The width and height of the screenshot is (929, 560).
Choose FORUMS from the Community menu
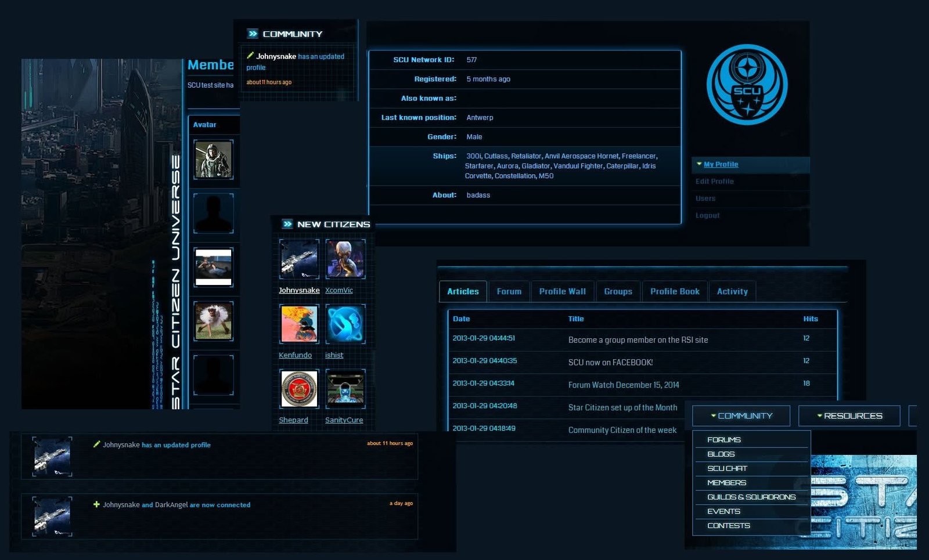click(x=724, y=439)
